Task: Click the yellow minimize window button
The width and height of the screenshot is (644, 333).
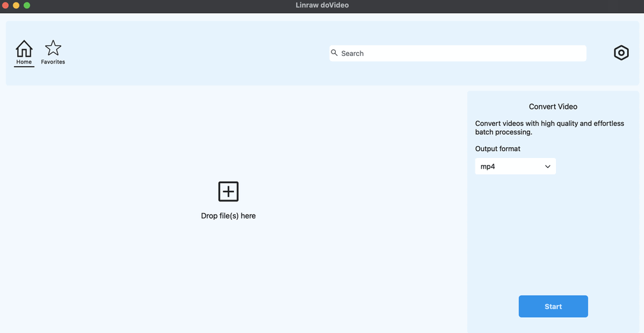Action: point(16,6)
